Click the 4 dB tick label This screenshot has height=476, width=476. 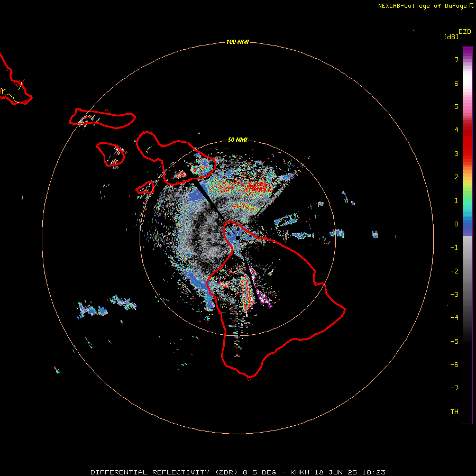coord(456,130)
